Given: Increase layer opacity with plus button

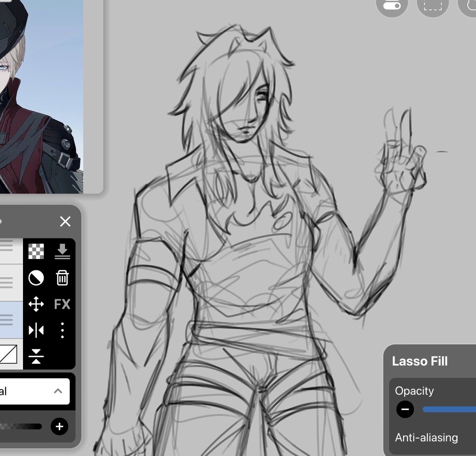Looking at the screenshot, I should coord(59,427).
